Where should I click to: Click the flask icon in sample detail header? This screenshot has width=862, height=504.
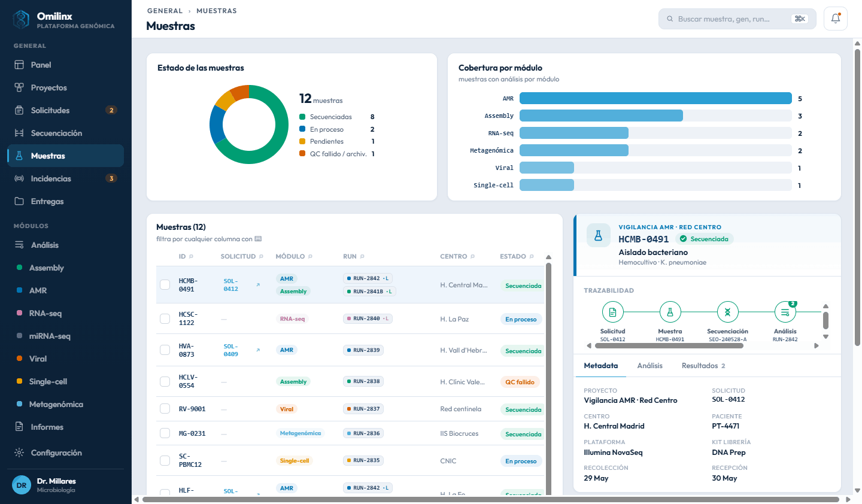click(x=598, y=236)
